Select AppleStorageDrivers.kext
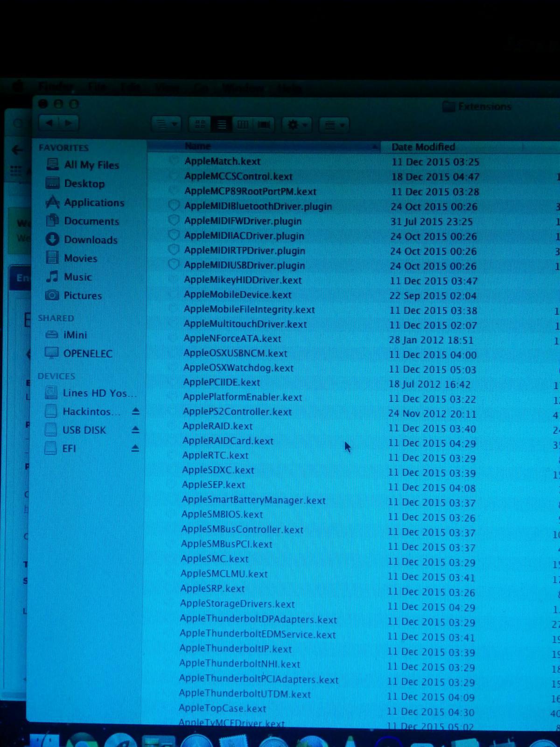Viewport: 560px width, 747px height. 238,604
